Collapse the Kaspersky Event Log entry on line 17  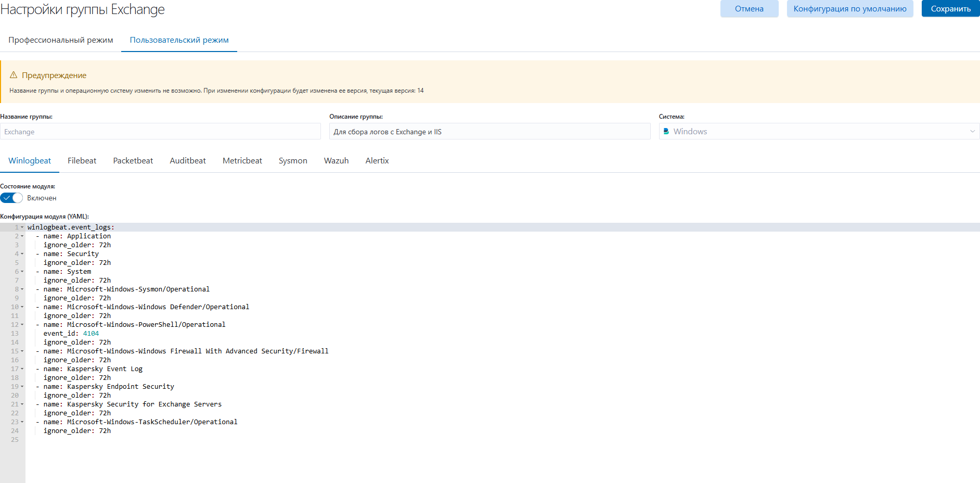click(22, 369)
